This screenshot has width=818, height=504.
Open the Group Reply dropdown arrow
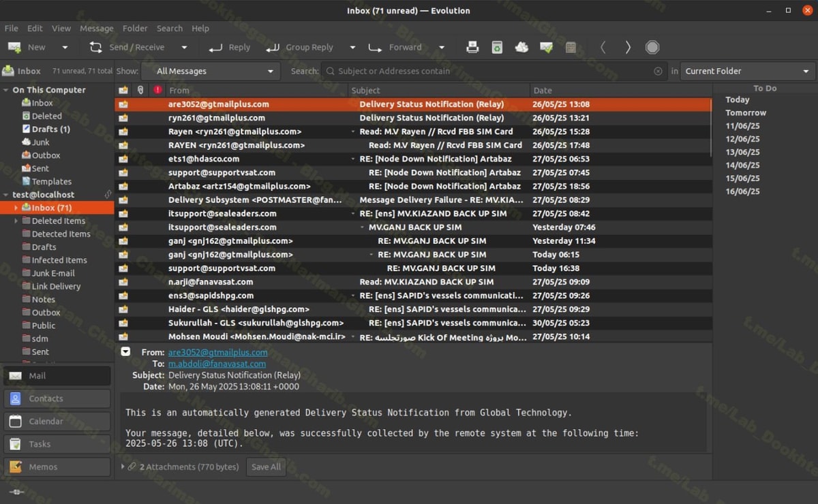tap(352, 48)
